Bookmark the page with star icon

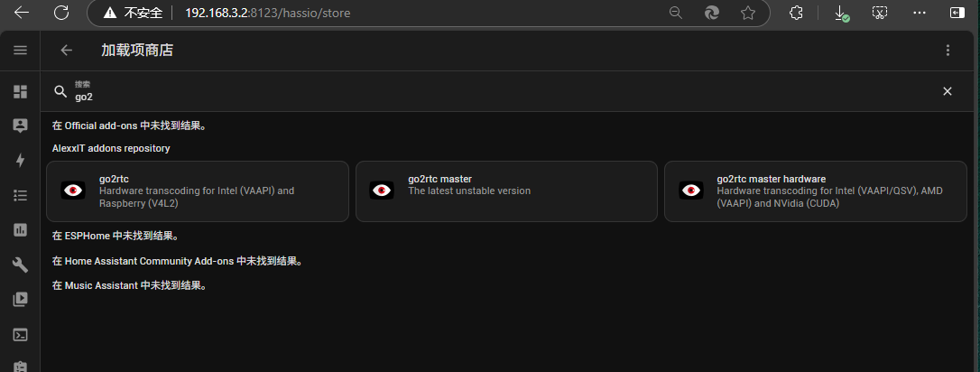(748, 13)
